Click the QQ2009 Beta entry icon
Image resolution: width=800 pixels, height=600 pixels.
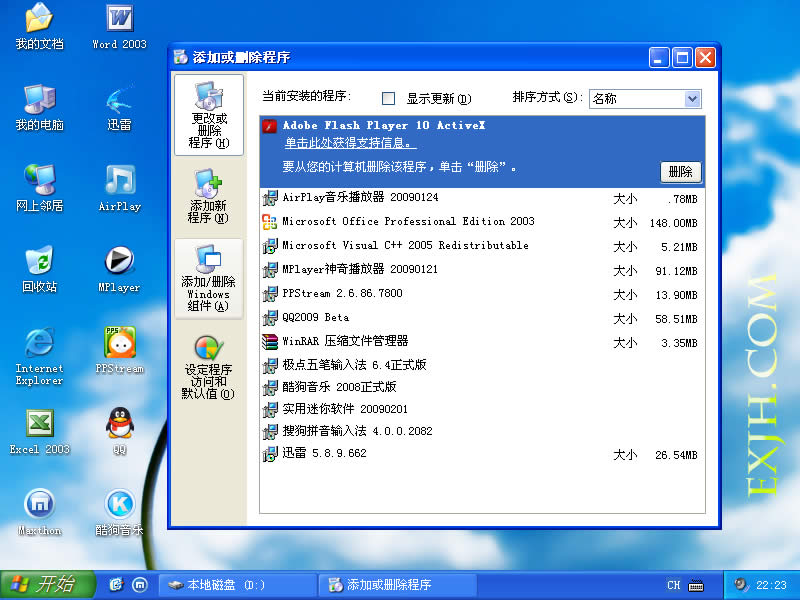coord(269,317)
